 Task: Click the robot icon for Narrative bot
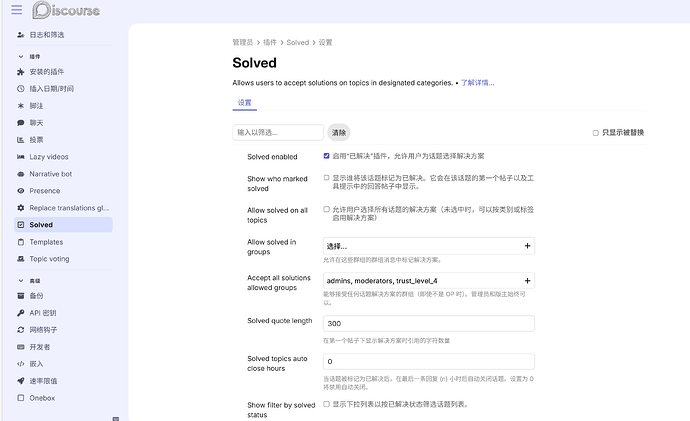(x=21, y=174)
